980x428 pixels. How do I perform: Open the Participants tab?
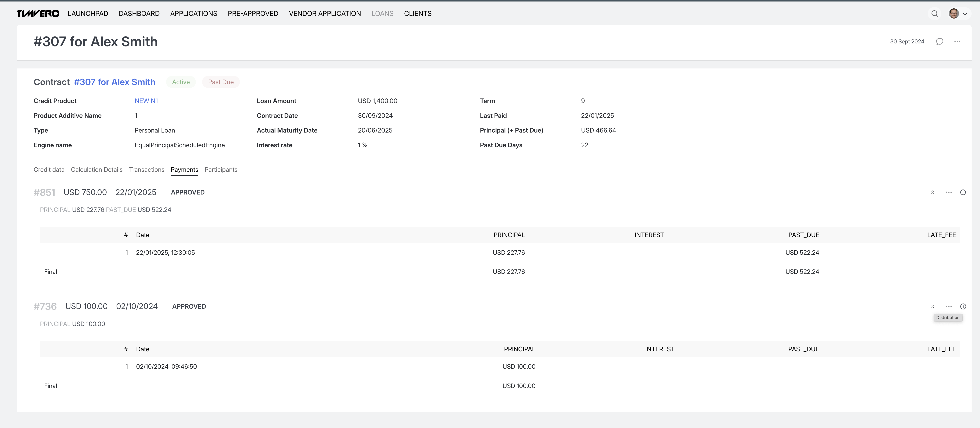click(221, 169)
